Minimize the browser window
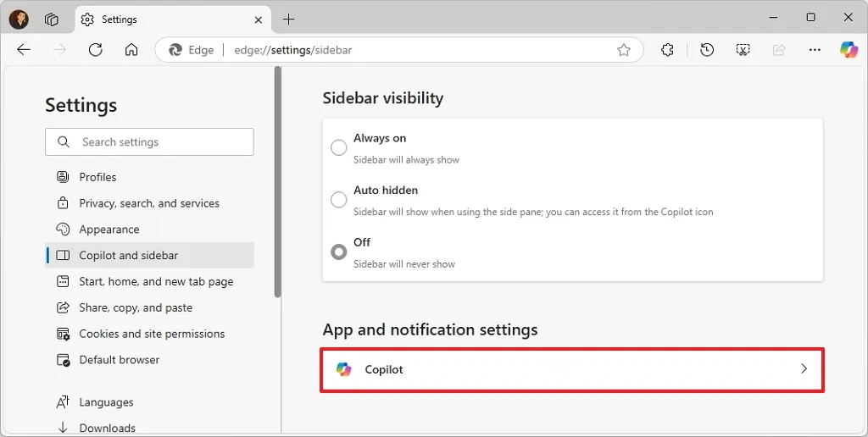 point(773,18)
